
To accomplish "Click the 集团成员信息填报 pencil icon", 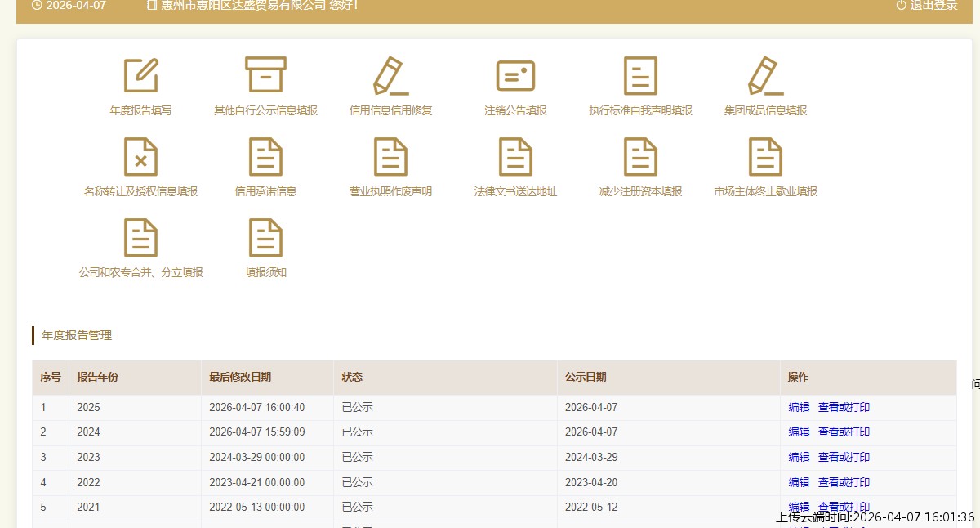I will 765,76.
